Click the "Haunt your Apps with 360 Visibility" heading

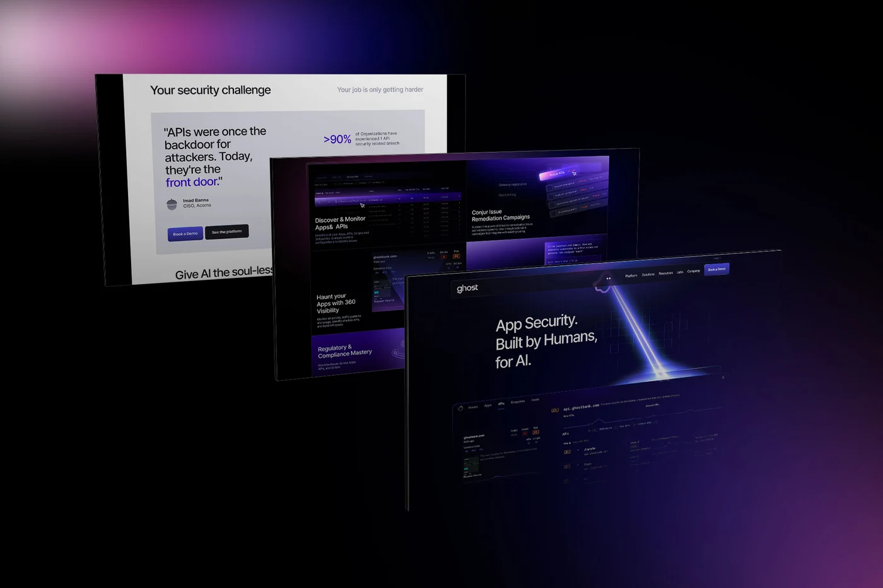[x=336, y=303]
